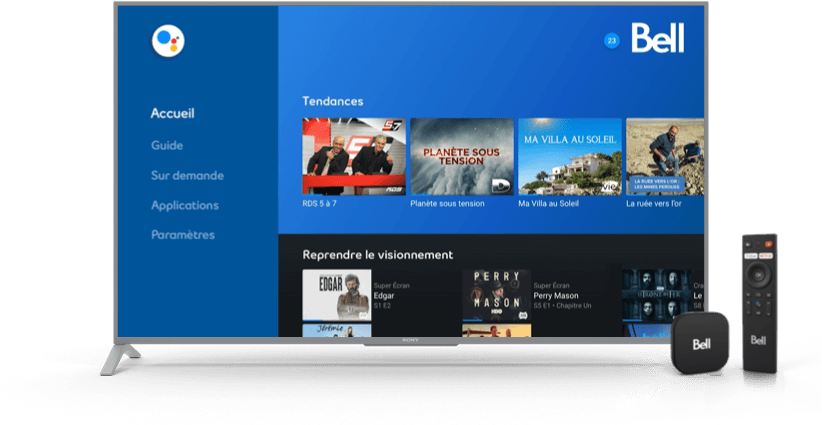Click the 'La ruée vers l'or' caption
This screenshot has height=425, width=822.
[653, 203]
